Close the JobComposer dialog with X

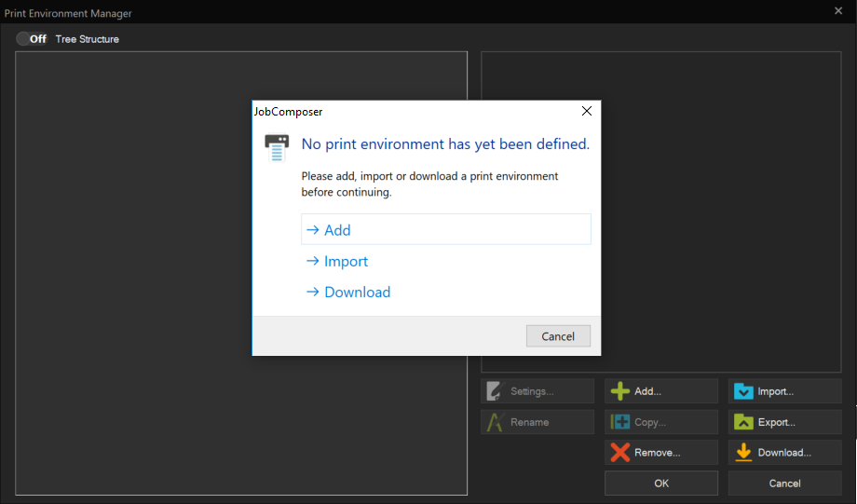[587, 111]
